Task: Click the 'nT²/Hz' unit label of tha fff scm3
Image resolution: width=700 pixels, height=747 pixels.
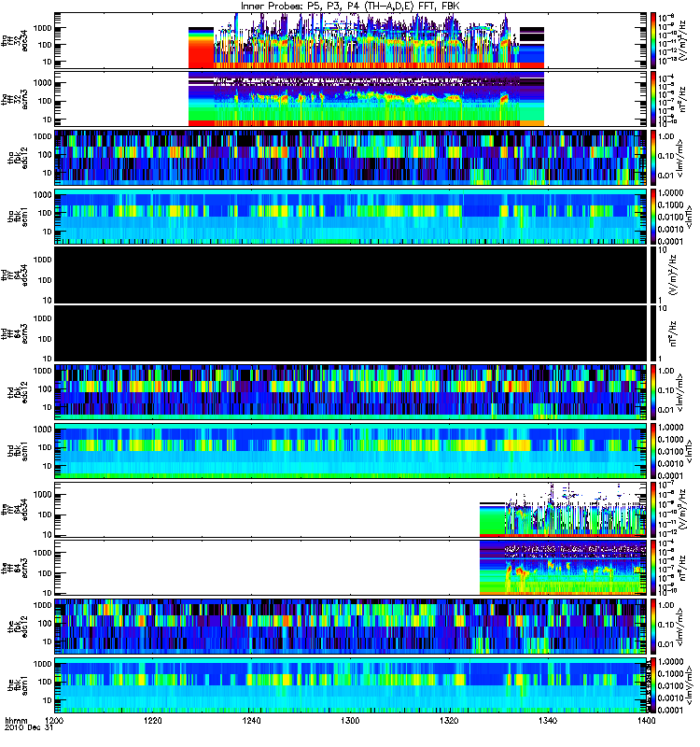Action: [x=682, y=99]
